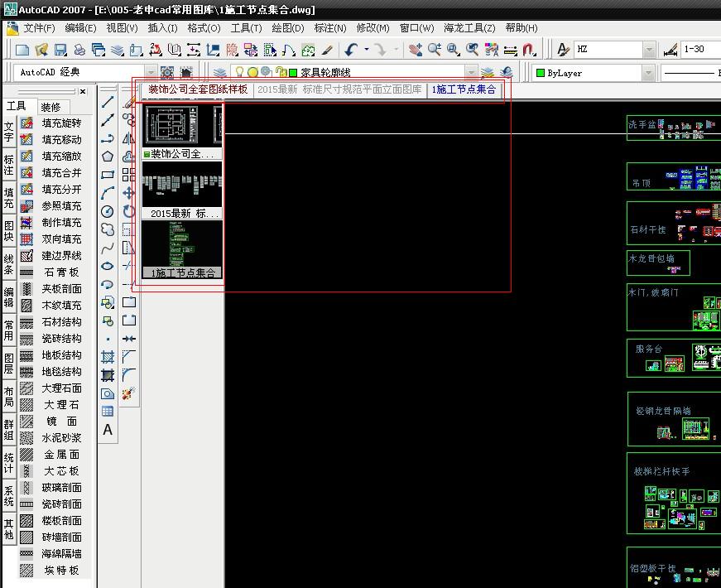721x588 pixels.
Task: Click the 建边界线 tool button
Action: [x=51, y=255]
